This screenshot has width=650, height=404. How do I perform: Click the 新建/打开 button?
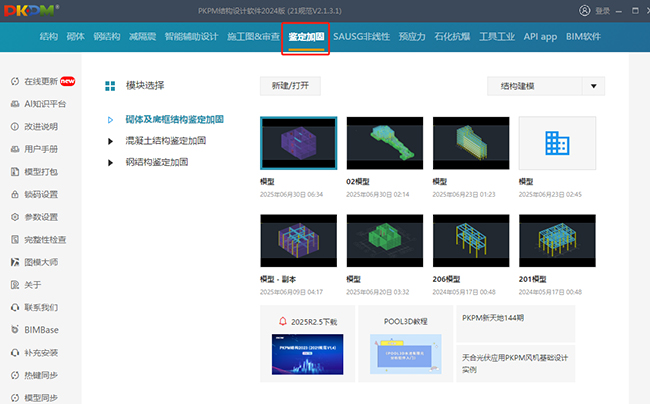coord(290,86)
